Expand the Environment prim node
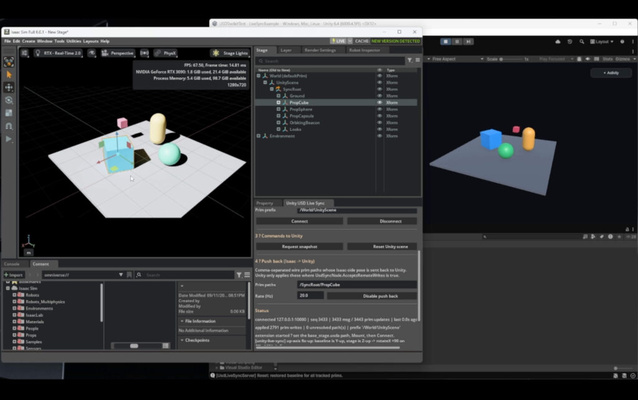This screenshot has height=400, width=638. tap(259, 136)
